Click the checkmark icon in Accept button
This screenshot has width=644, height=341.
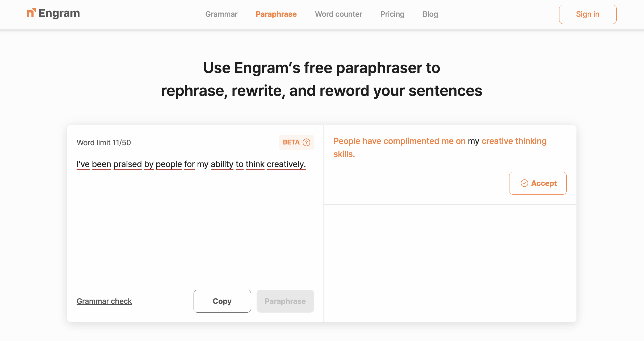(524, 183)
